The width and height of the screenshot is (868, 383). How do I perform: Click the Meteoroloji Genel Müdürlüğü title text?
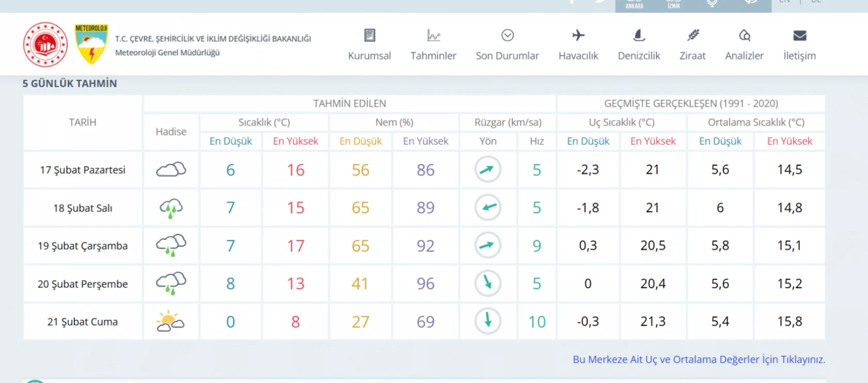click(167, 53)
